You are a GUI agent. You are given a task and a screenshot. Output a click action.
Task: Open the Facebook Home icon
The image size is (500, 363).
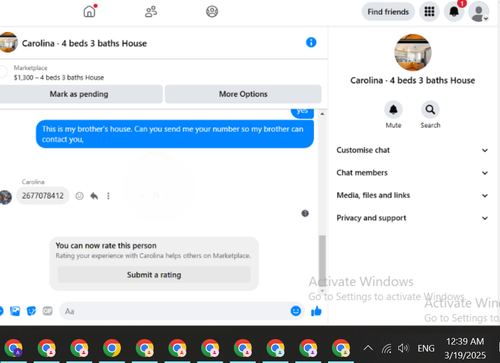(89, 12)
